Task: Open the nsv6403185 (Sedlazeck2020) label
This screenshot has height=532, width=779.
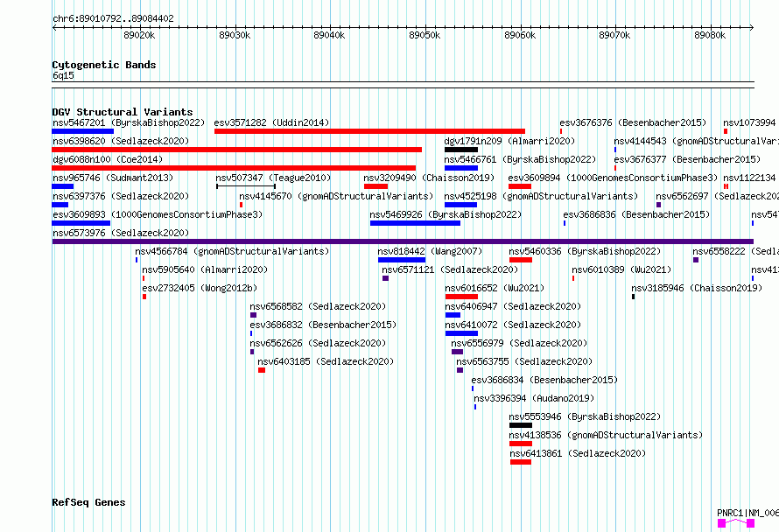Action: pos(326,361)
